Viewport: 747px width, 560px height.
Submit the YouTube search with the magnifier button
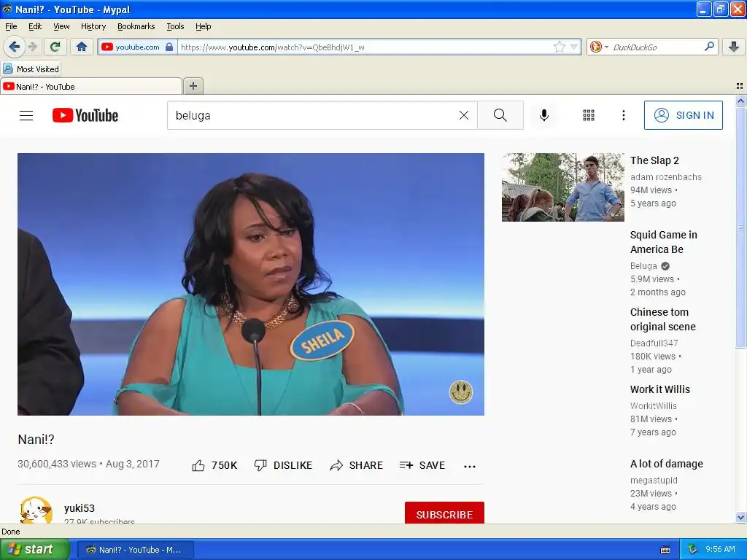coord(500,115)
